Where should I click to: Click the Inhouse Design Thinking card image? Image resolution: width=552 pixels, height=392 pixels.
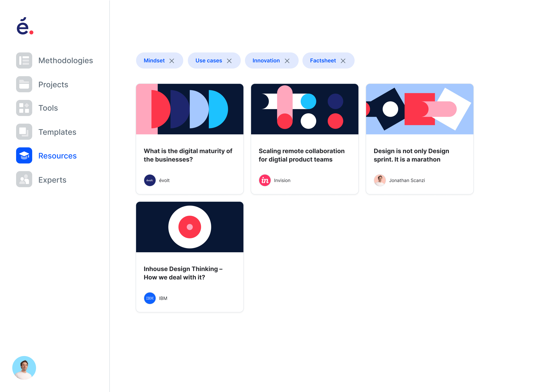[190, 227]
